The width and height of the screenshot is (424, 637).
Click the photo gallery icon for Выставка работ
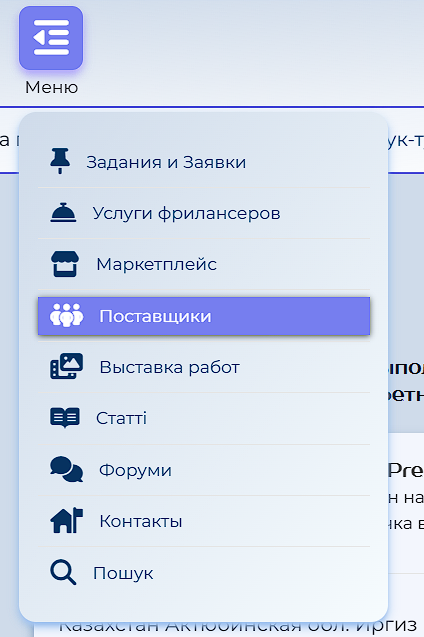67,366
